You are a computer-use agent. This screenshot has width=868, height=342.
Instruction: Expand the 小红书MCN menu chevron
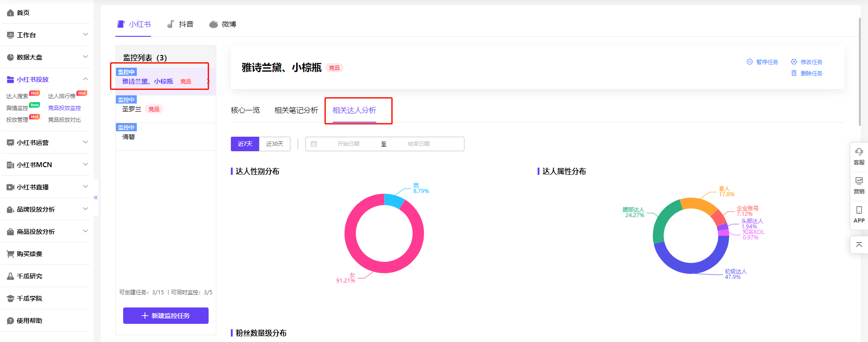click(85, 164)
